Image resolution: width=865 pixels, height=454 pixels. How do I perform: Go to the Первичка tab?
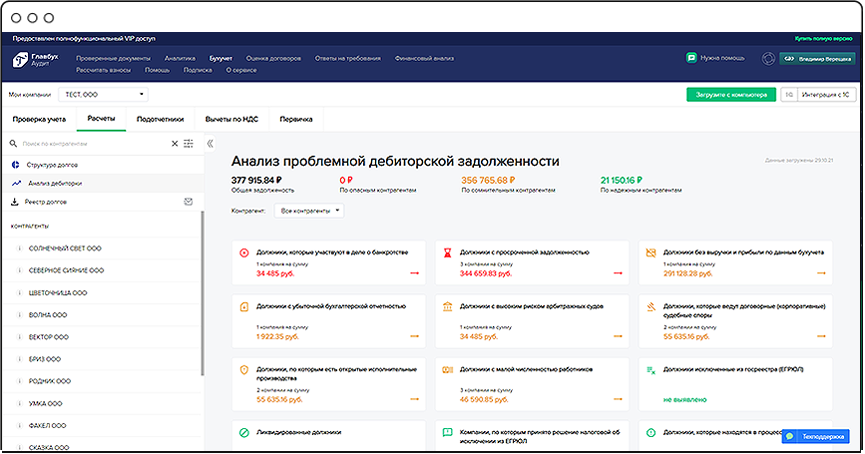coord(296,119)
